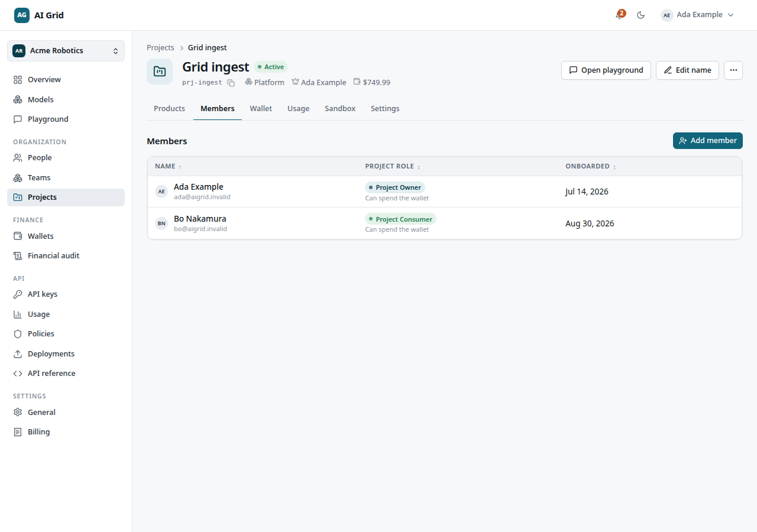Switch to the Products tab

click(x=169, y=109)
